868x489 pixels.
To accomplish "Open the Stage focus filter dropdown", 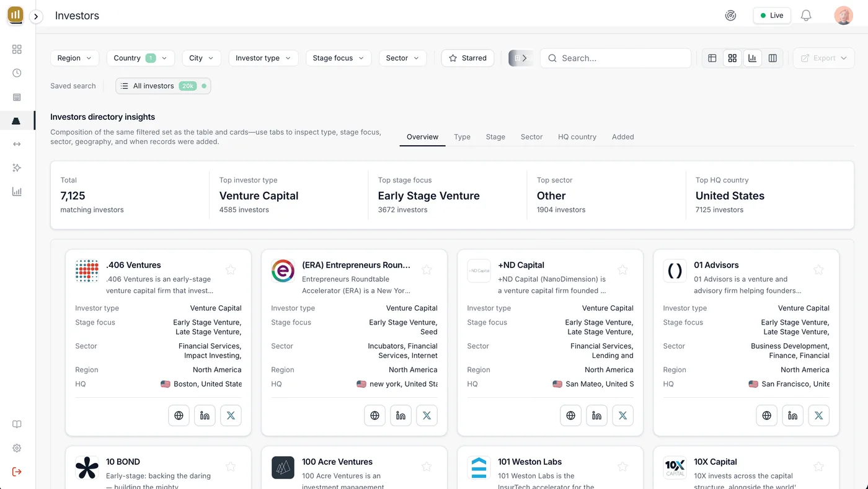I will [339, 58].
